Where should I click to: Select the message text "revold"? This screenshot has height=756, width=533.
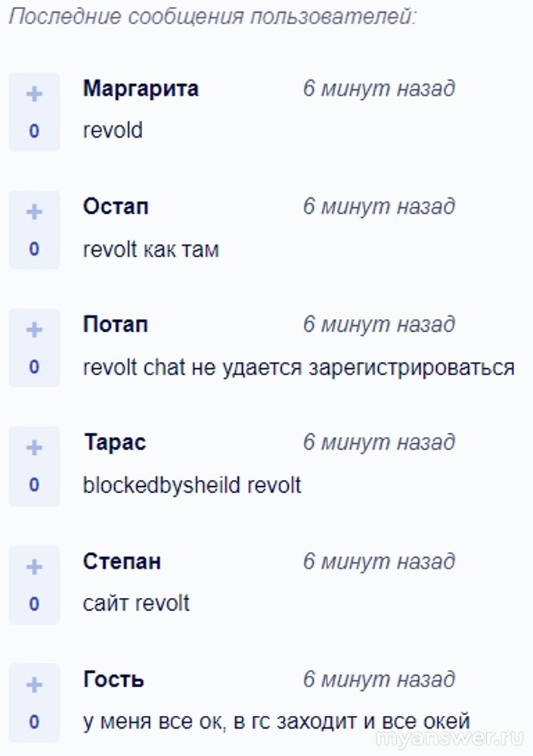tap(113, 130)
